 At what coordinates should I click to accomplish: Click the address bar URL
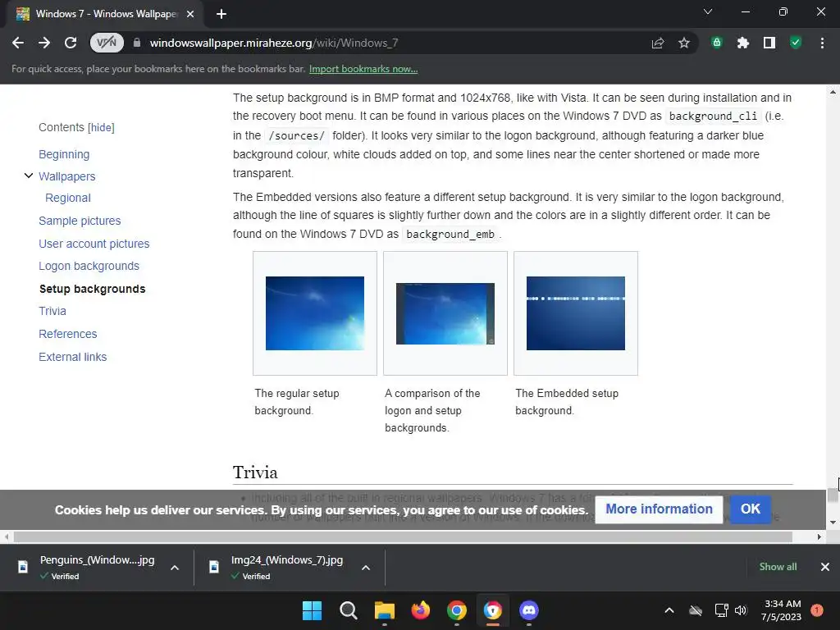click(274, 43)
